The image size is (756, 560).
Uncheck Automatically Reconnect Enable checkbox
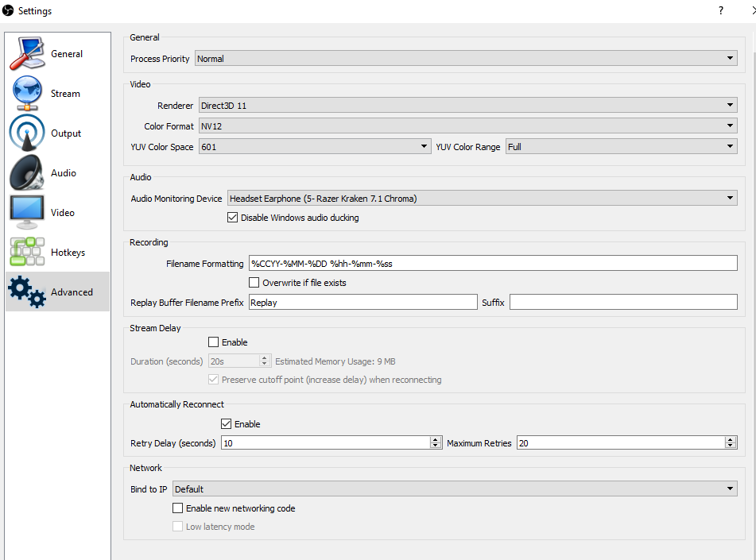pos(226,424)
